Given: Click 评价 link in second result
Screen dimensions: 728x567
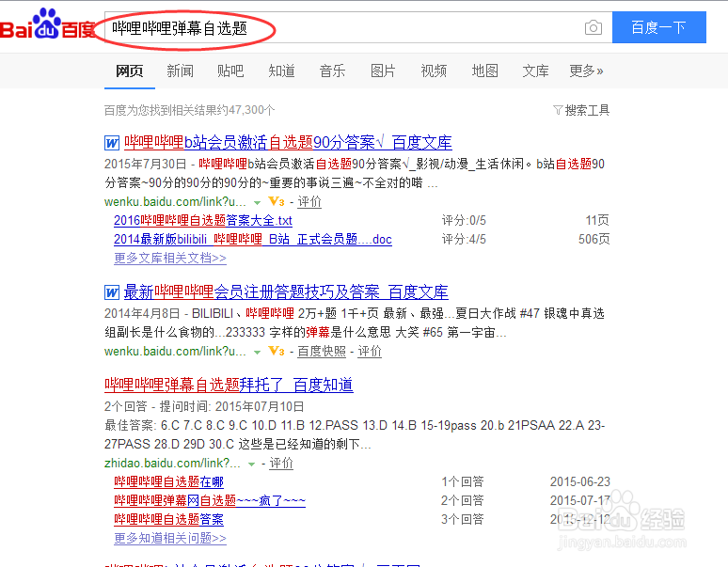Looking at the screenshot, I should (x=370, y=352).
